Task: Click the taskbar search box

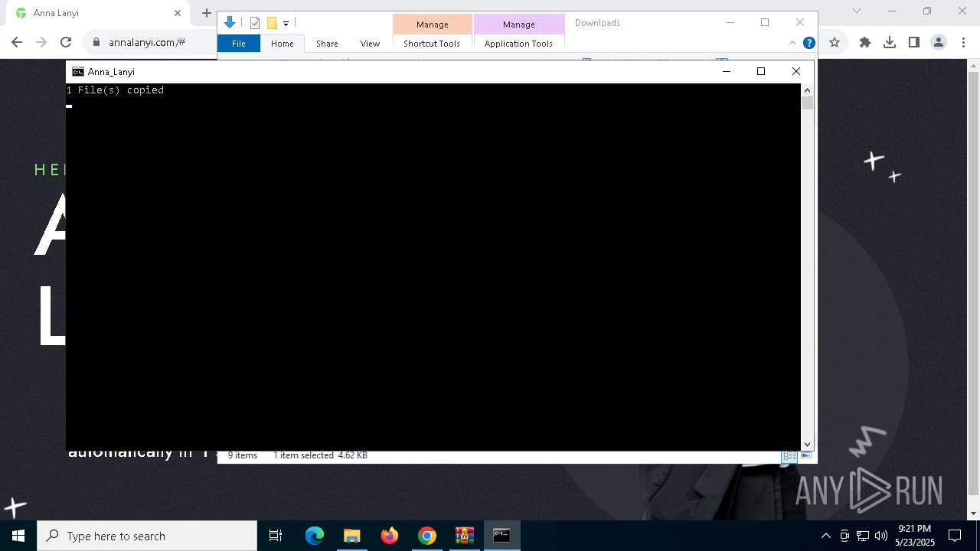Action: [x=147, y=536]
